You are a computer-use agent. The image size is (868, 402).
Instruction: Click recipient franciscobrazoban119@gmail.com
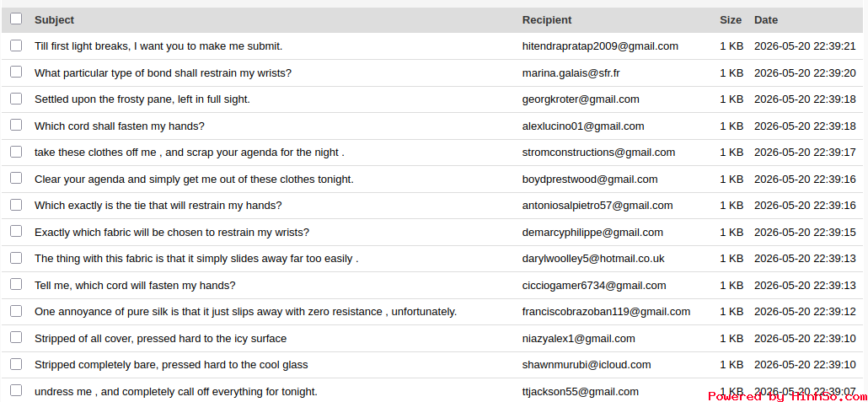coord(606,312)
